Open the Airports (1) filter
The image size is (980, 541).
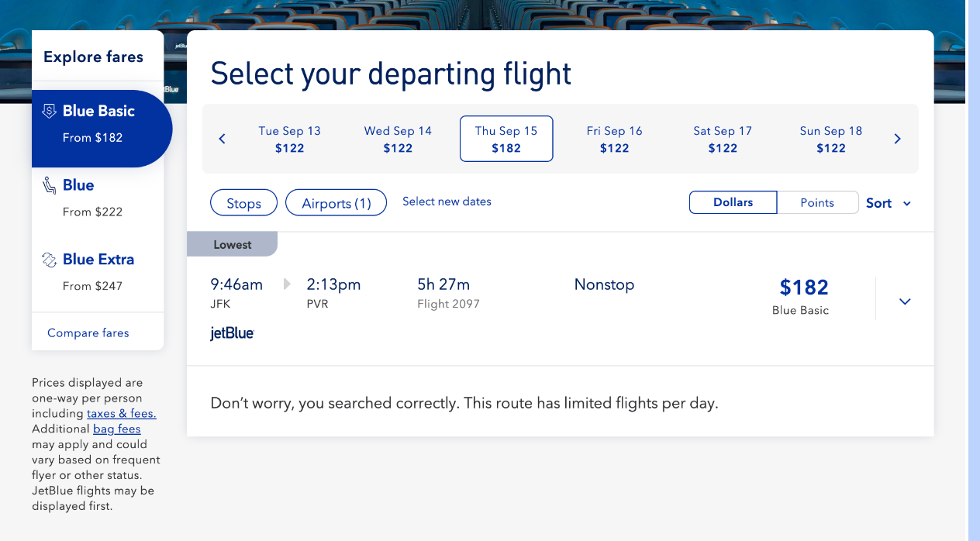click(x=336, y=203)
